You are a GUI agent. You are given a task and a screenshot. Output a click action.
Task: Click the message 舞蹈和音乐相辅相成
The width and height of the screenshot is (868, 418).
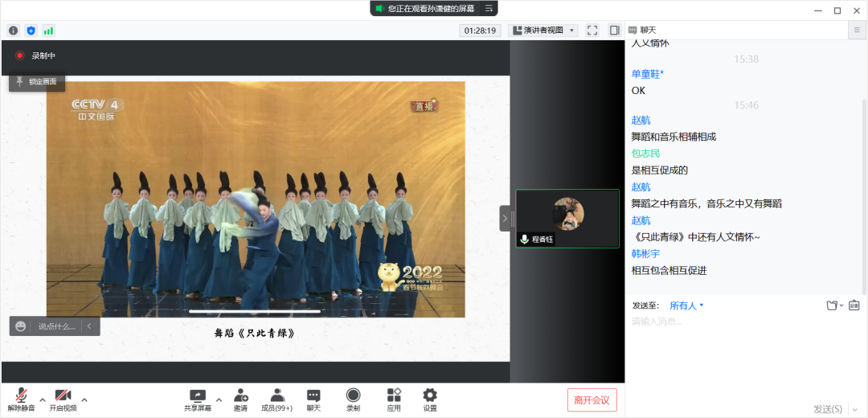[674, 137]
